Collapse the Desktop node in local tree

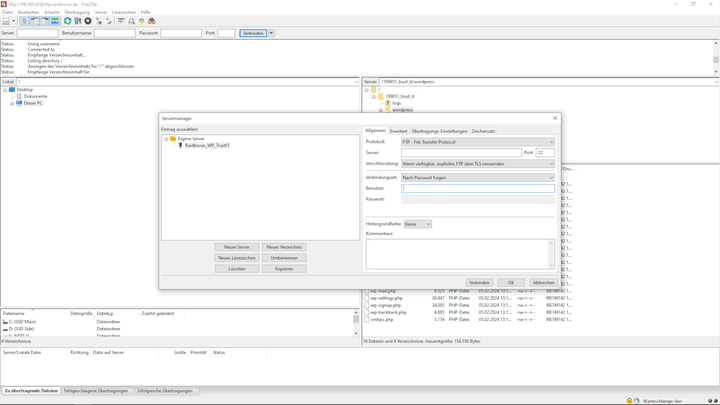click(5, 90)
